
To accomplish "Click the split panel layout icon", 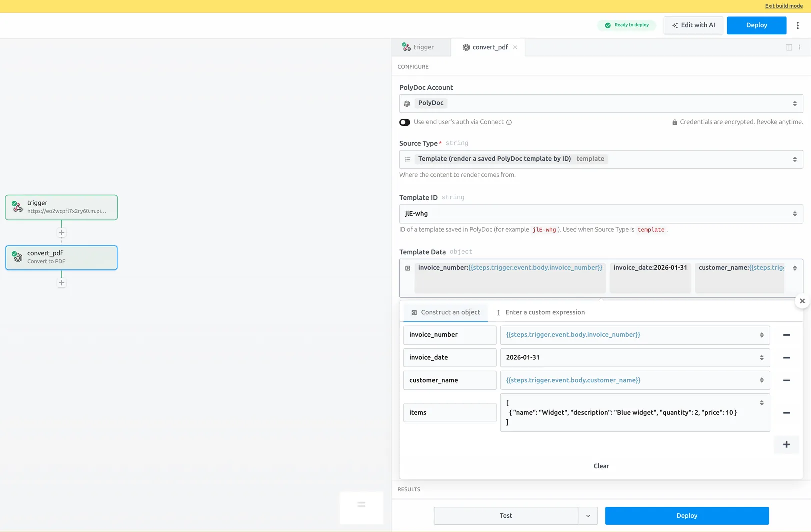I will pos(789,47).
